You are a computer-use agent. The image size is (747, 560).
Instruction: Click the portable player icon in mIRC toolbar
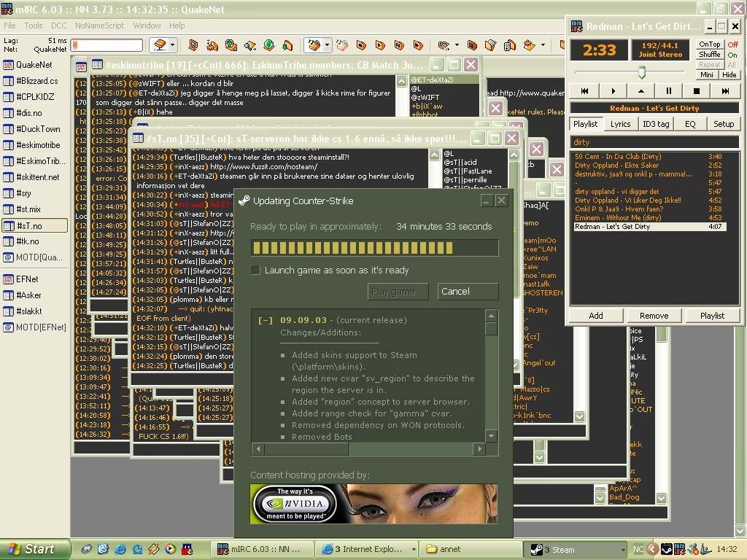pos(509,45)
